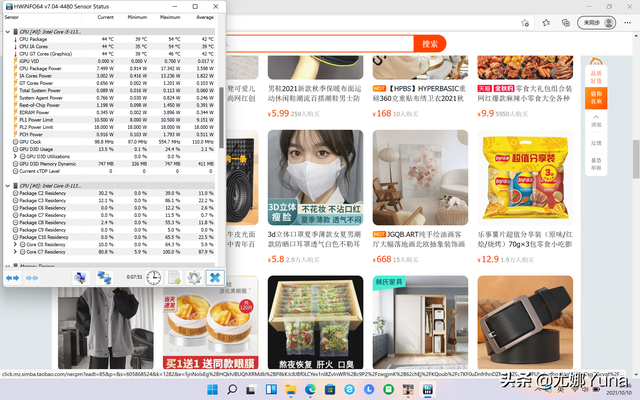Click the HWiNFO shrink columns arrows icon

(x=32, y=278)
